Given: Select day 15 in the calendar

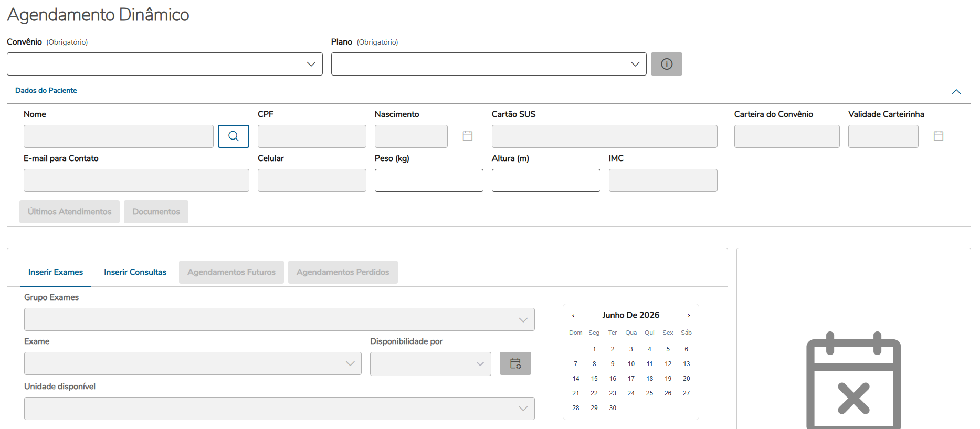Looking at the screenshot, I should coord(594,379).
